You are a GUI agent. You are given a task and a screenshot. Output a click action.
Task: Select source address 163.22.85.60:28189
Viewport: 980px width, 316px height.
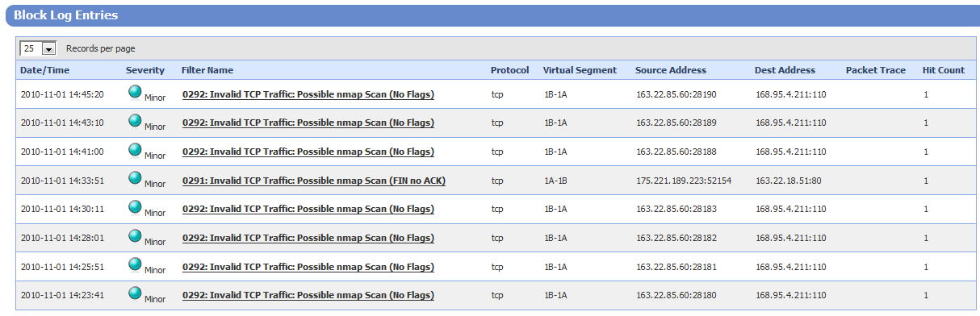point(676,123)
